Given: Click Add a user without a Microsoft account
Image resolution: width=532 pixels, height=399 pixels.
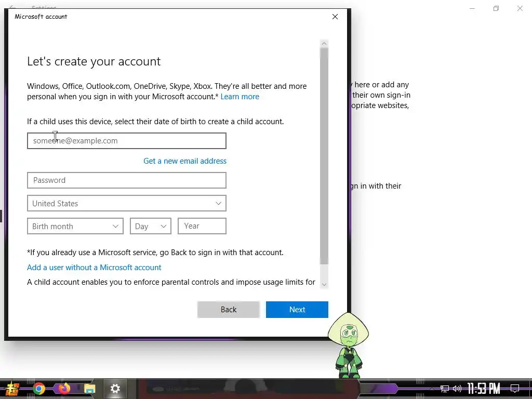Looking at the screenshot, I should coord(94,268).
